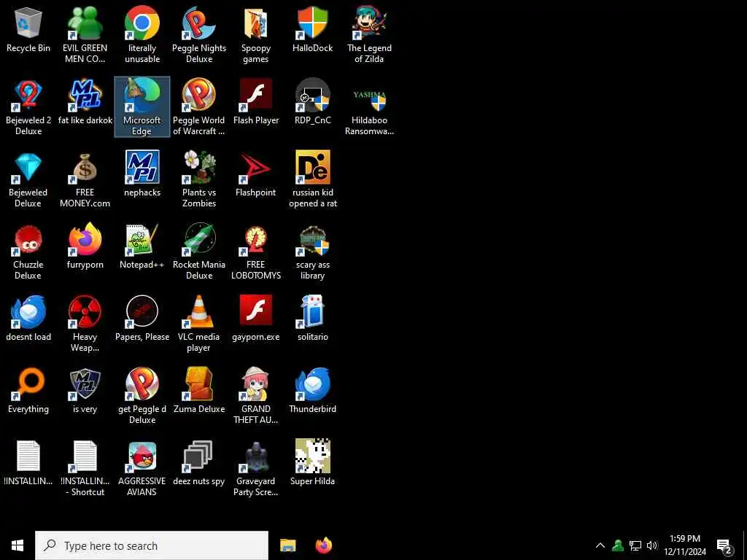Select the 'scary ass library' shortcut
This screenshot has height=560, width=747.
click(x=312, y=239)
